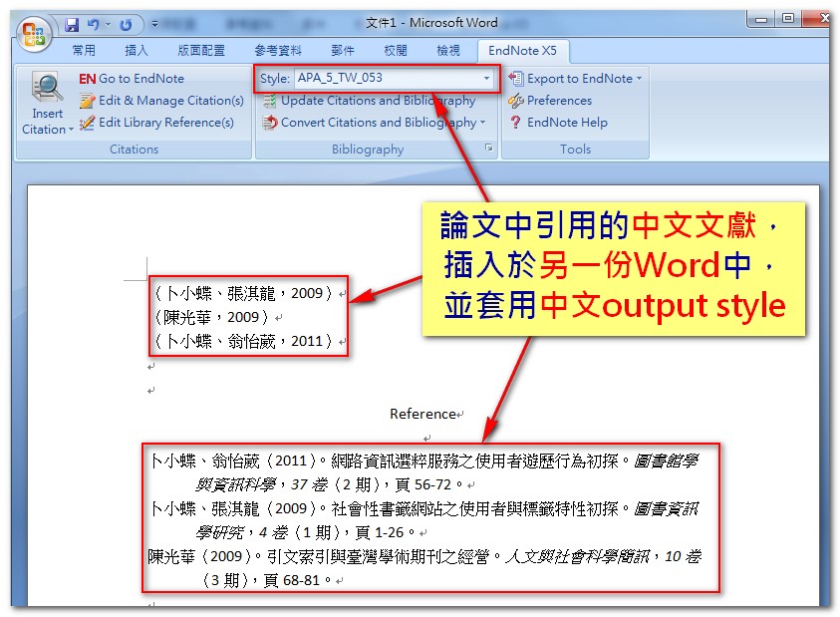Expand the Insert Citation dropdown arrow
The width and height of the screenshot is (840, 617).
click(71, 130)
